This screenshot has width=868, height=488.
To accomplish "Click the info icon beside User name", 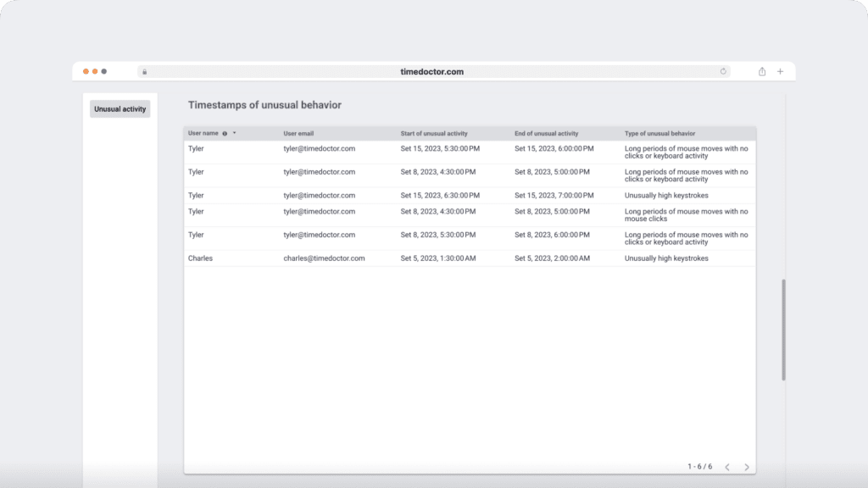I will [225, 133].
